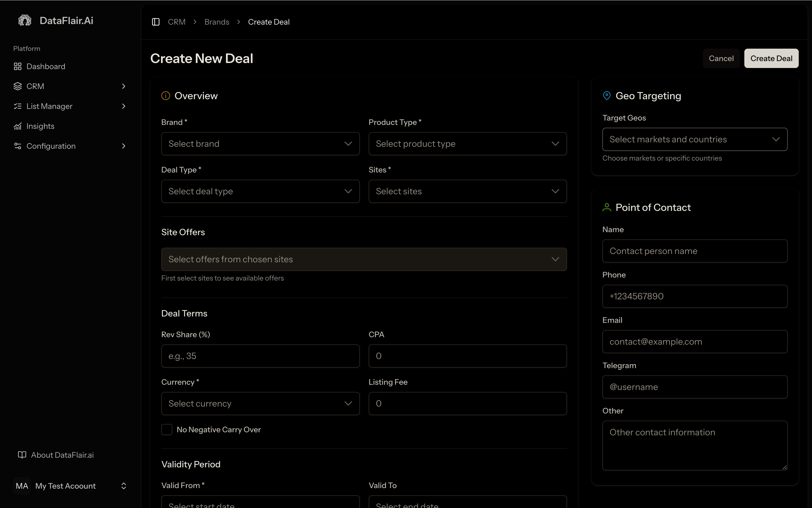
Task: Open the Select brand dropdown
Action: [x=260, y=144]
